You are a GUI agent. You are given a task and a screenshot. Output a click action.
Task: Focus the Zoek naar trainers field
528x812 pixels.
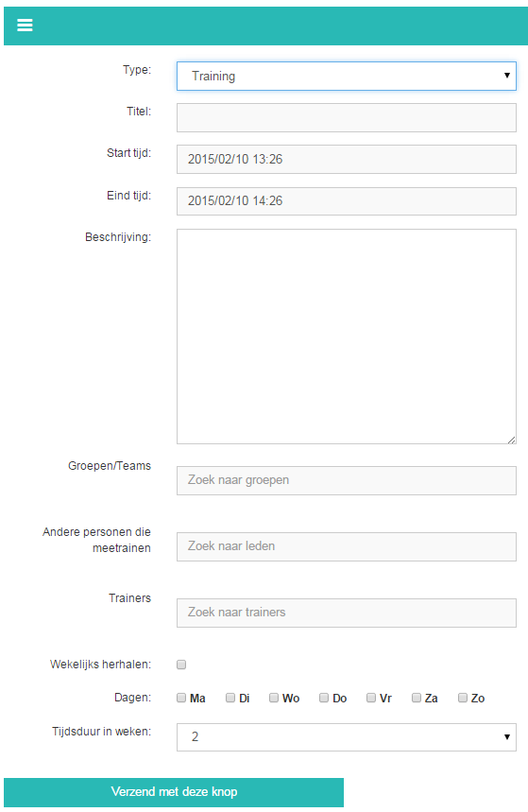tap(347, 613)
